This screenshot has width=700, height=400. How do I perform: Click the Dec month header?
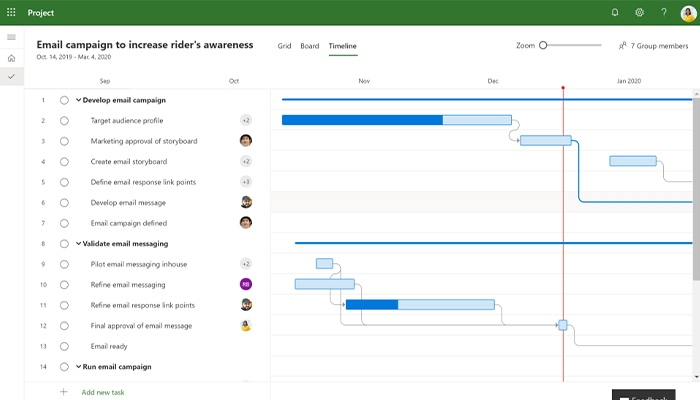coord(493,81)
